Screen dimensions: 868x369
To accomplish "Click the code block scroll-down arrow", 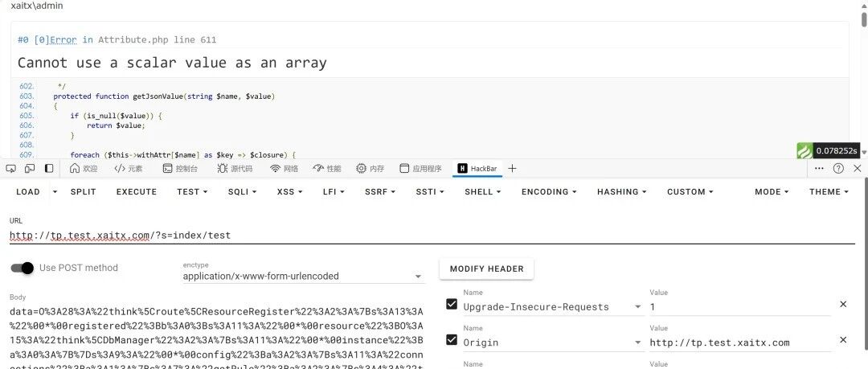I will pyautogui.click(x=864, y=151).
